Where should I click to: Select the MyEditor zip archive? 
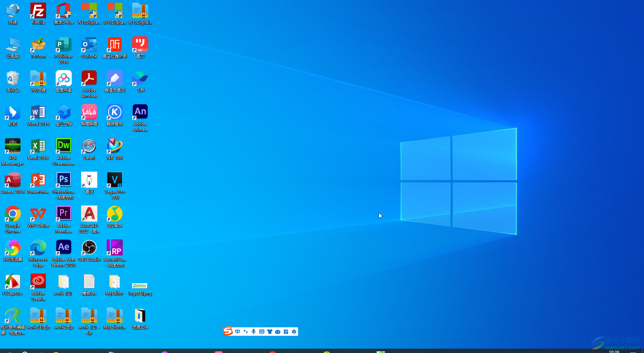tap(115, 318)
